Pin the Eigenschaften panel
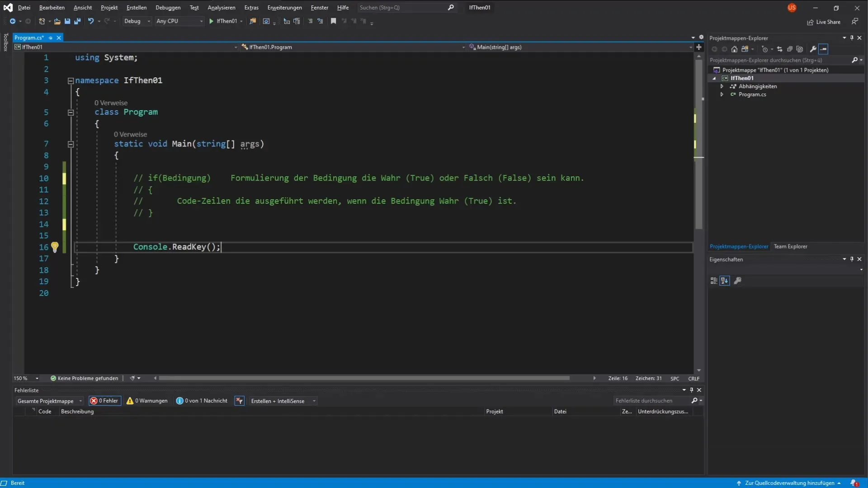Screen dimensions: 868x488 coord(852,259)
